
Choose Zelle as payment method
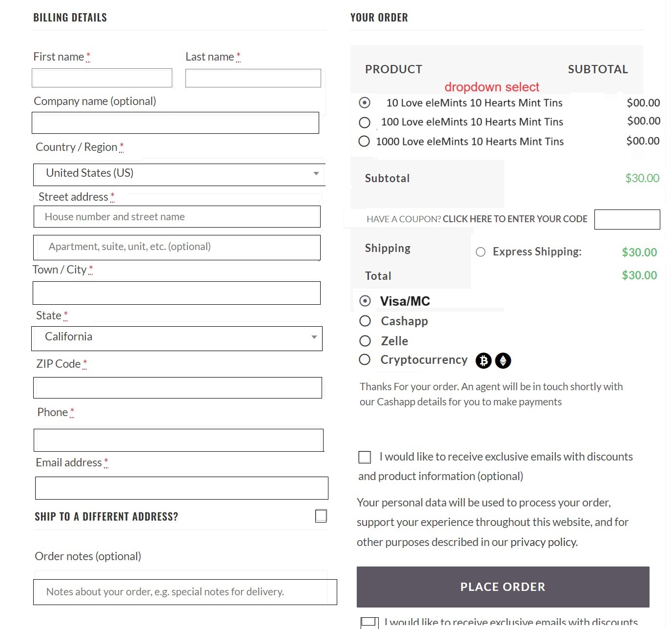(365, 341)
